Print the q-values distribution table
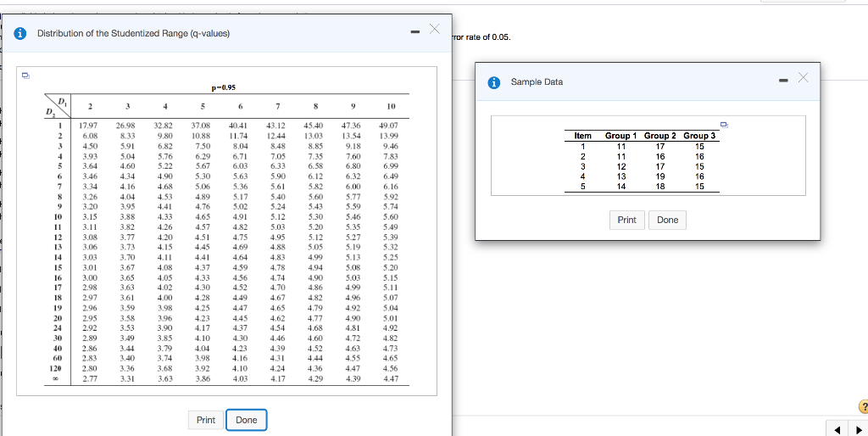868x436 pixels. (206, 420)
